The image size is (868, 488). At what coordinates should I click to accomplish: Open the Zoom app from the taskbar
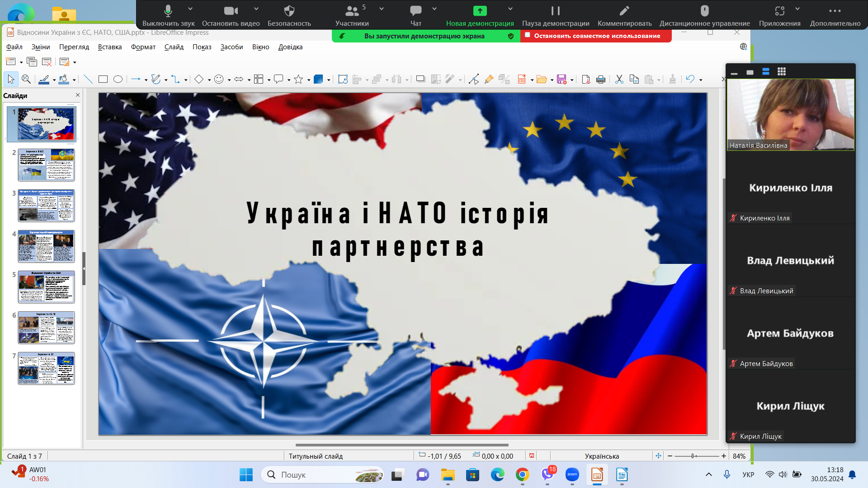coord(572,475)
